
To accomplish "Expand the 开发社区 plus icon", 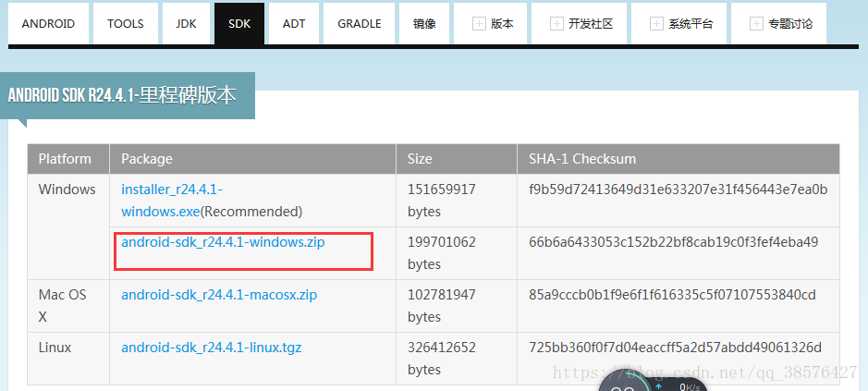I will tap(556, 24).
